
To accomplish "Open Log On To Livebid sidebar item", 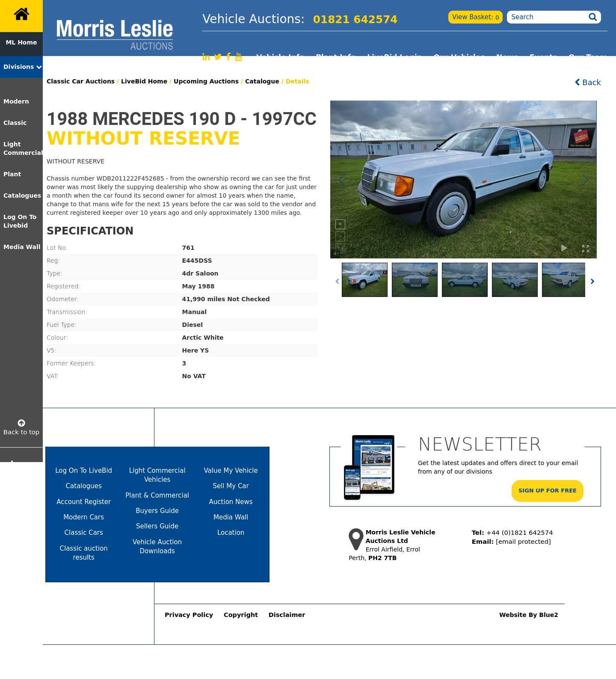I will click(x=20, y=221).
